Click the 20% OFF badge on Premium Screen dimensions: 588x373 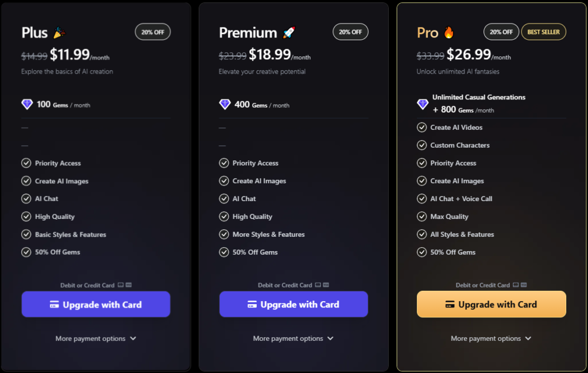pyautogui.click(x=350, y=32)
